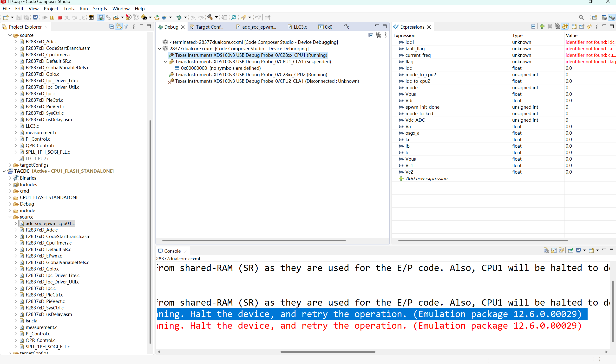
Task: Open the Scripts menu
Action: (x=100, y=9)
